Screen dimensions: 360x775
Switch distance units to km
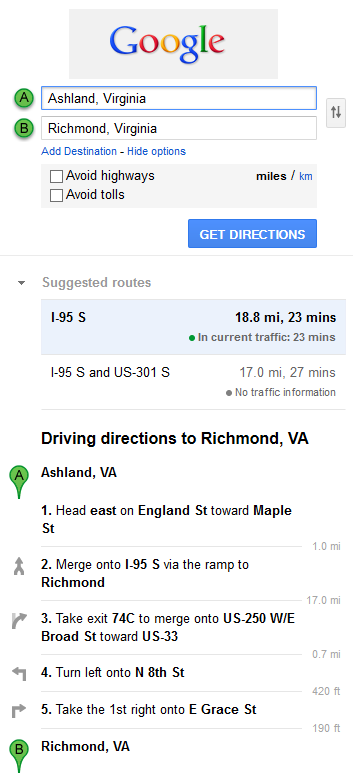pos(306,176)
